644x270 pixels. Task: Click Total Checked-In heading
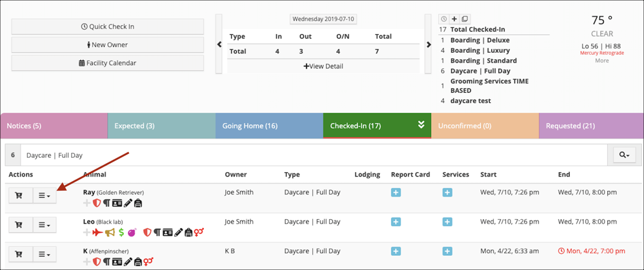478,30
